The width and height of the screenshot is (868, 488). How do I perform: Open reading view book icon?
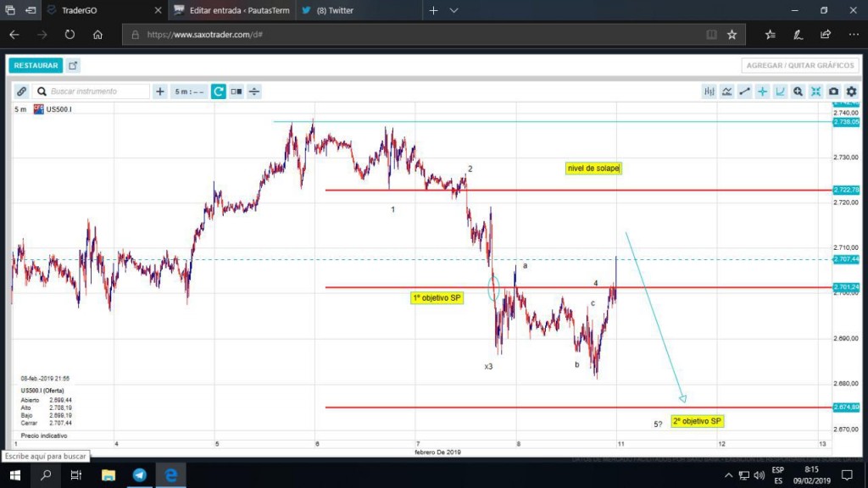(x=711, y=34)
